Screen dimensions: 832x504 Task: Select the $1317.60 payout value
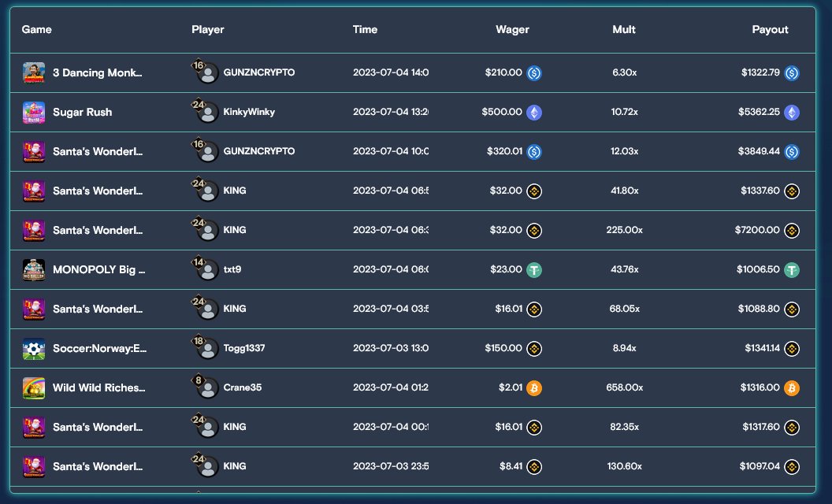pos(760,427)
